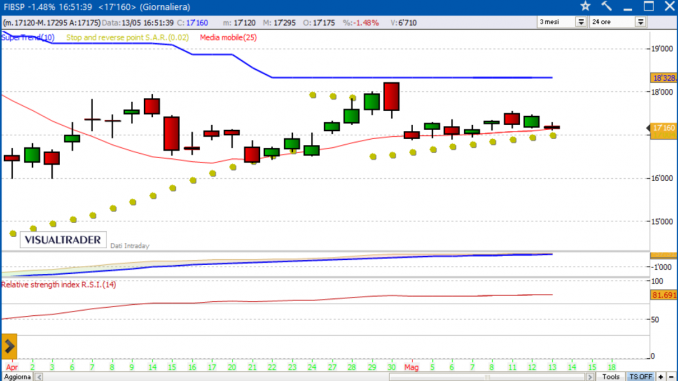The width and height of the screenshot is (678, 381).
Task: Click the minus zoom-out button
Action: (671, 377)
